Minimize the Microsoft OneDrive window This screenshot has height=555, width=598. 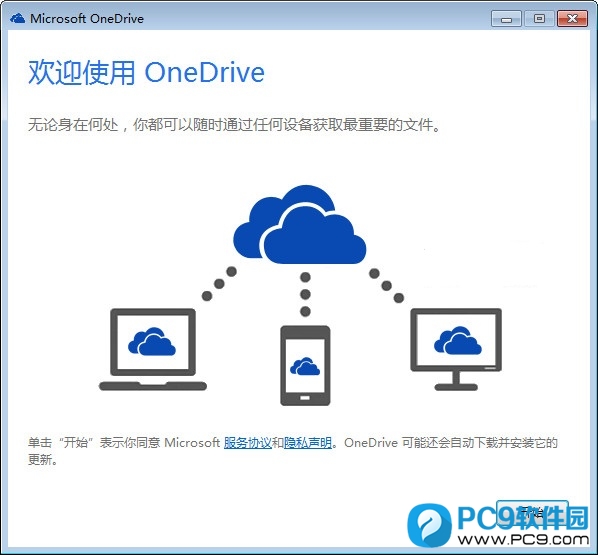click(x=506, y=19)
